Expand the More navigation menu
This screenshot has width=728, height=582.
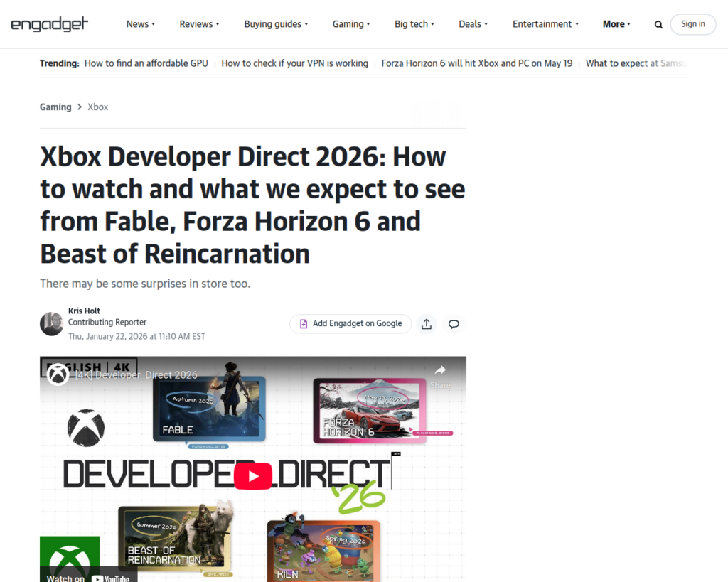(x=616, y=24)
